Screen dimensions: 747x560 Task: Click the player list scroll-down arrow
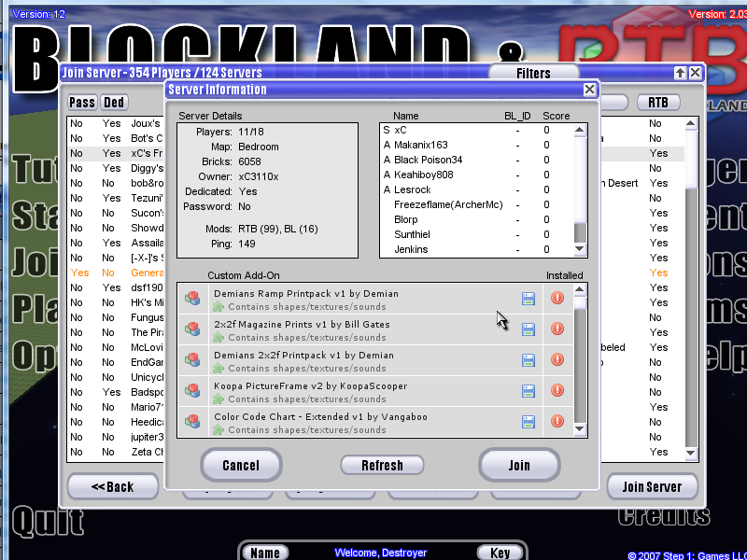pos(579,248)
